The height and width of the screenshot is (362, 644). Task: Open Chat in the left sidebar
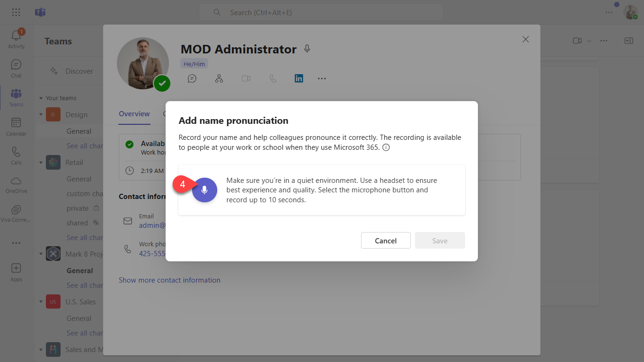pos(16,68)
